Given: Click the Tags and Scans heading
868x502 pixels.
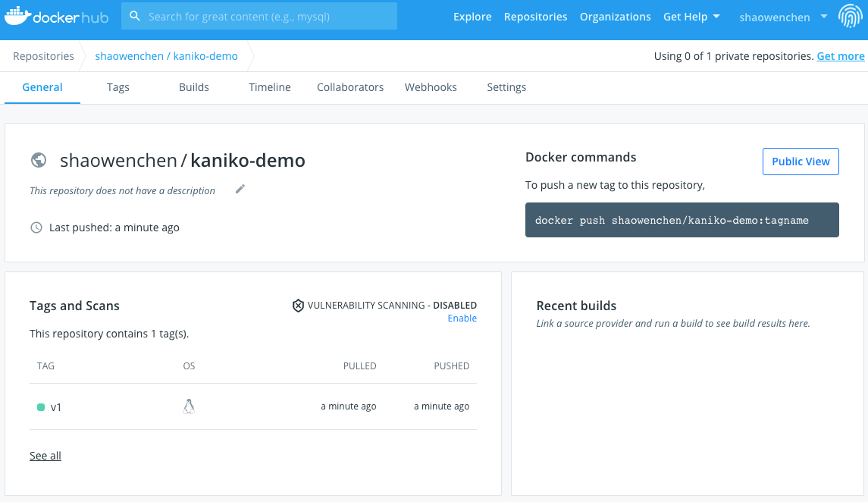Looking at the screenshot, I should click(74, 306).
